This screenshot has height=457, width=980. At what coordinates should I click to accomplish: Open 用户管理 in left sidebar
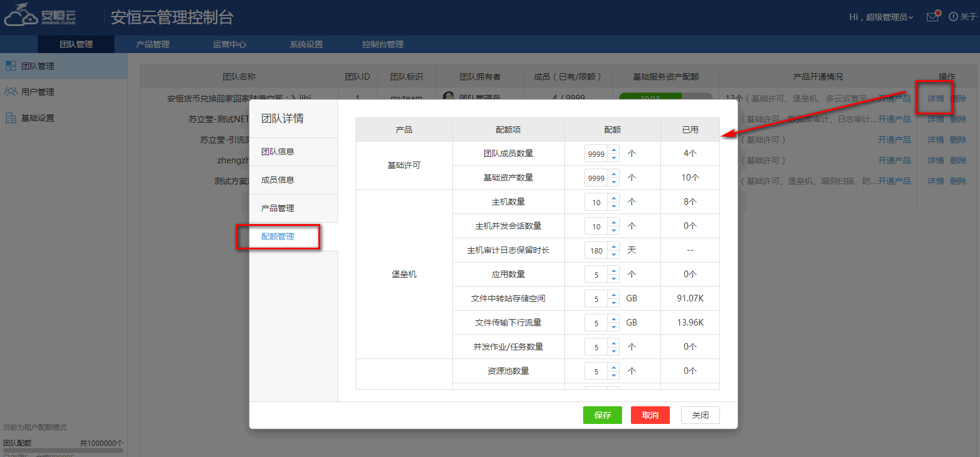(64, 92)
